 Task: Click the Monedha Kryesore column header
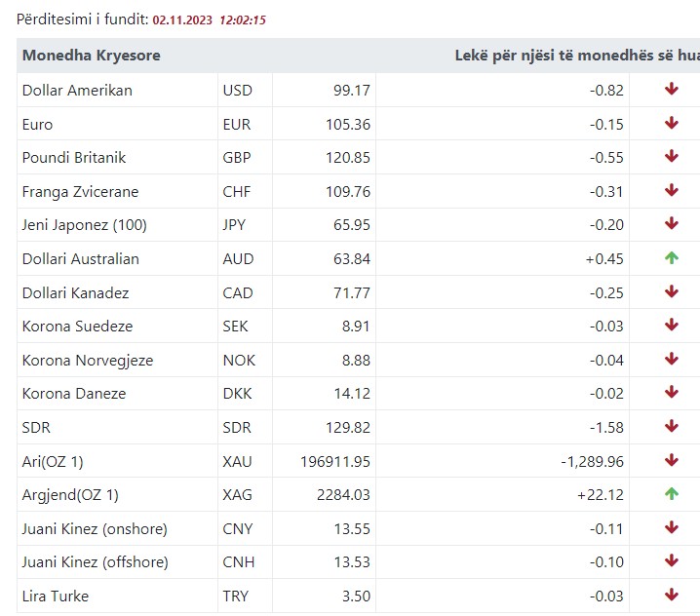point(91,56)
